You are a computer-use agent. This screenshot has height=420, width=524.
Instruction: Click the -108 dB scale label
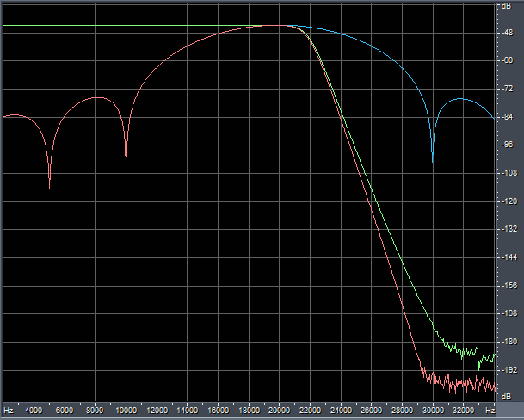pyautogui.click(x=509, y=173)
